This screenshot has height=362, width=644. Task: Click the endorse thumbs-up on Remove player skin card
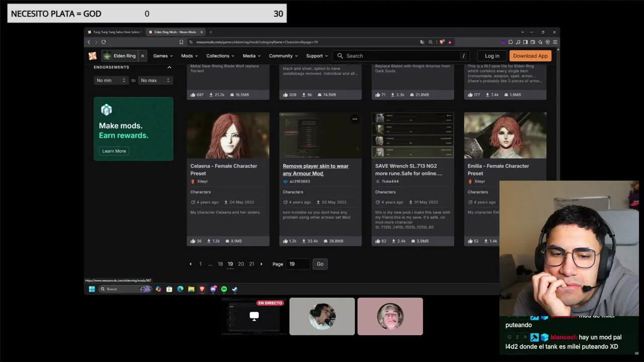pyautogui.click(x=286, y=241)
